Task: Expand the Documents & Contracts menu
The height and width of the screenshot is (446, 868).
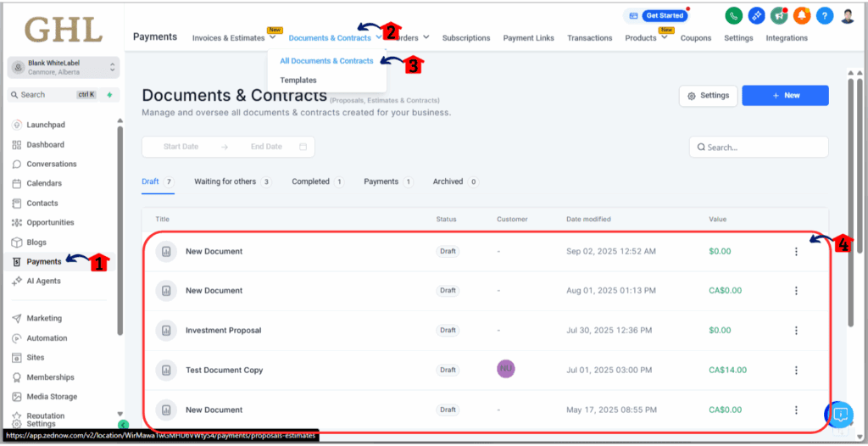Action: tap(335, 37)
